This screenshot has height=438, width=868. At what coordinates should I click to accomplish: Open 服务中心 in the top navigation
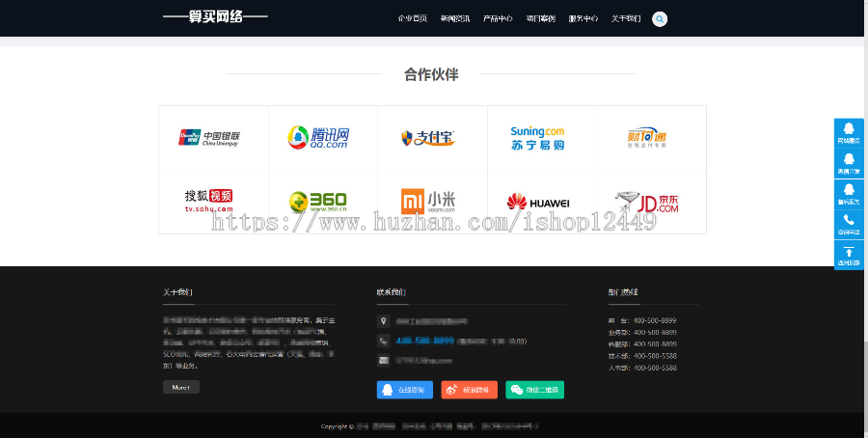pyautogui.click(x=583, y=19)
